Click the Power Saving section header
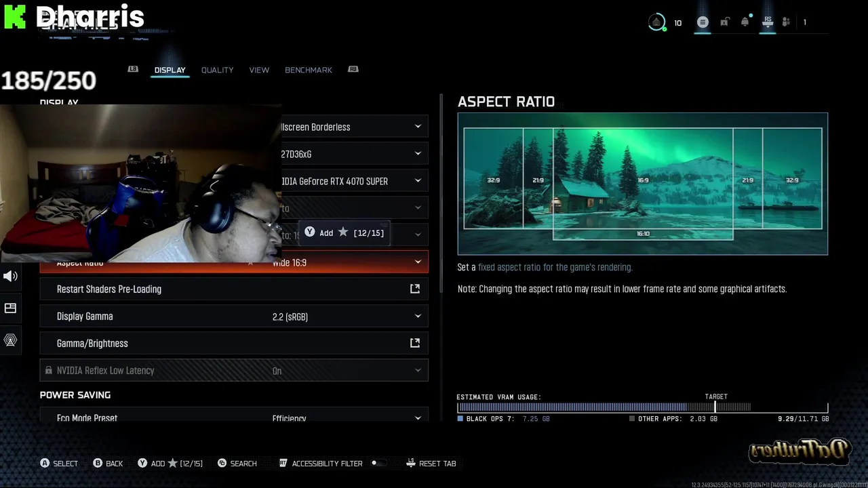 75,394
